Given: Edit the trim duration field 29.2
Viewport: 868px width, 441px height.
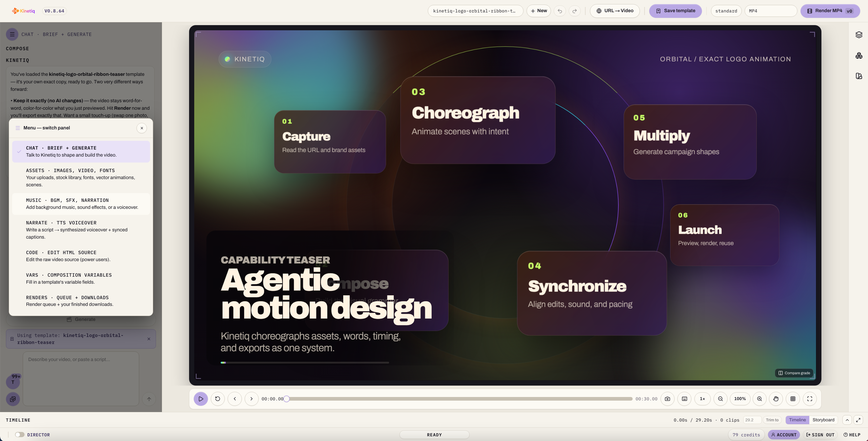Looking at the screenshot, I should pos(752,420).
